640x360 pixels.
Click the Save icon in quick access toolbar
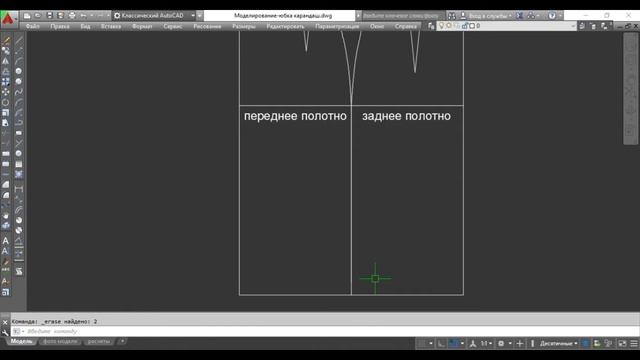point(49,16)
